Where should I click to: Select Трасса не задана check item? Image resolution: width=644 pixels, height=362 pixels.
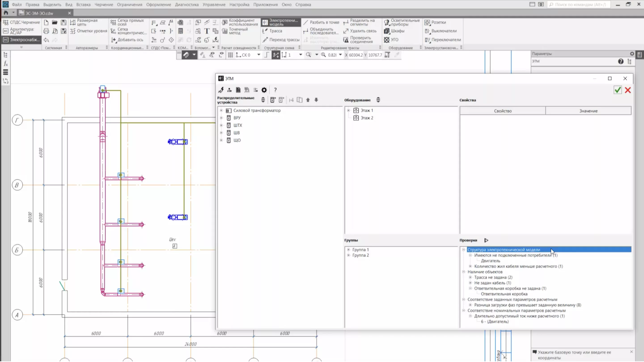click(493, 277)
